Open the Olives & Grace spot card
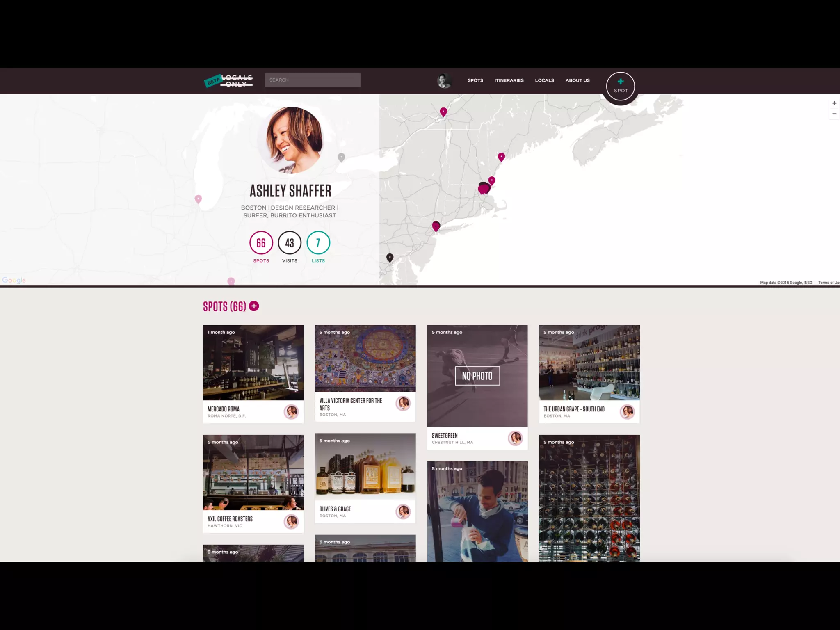The width and height of the screenshot is (840, 630). point(365,478)
